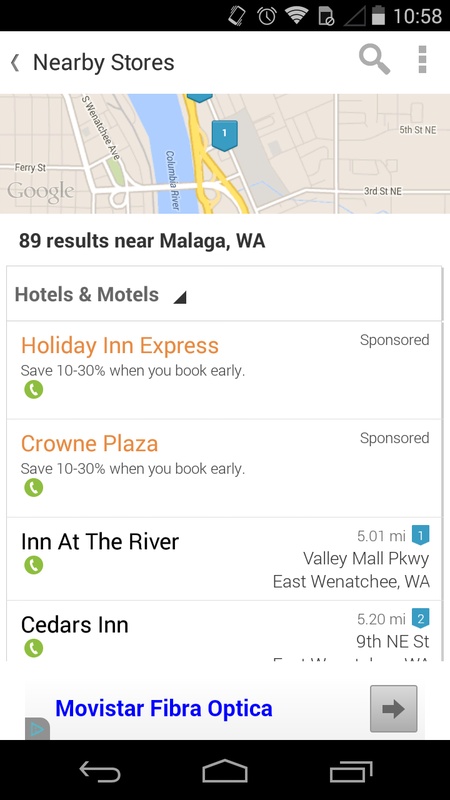Viewport: 450px width, 800px height.
Task: Open Crowne Plaza sponsored listing
Action: point(224,468)
